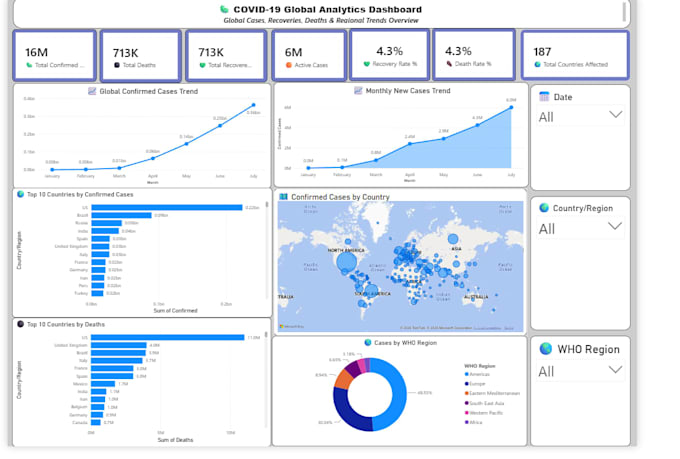Click the 4.3% Recovery Rate value
This screenshot has height=459, width=680.
[389, 51]
